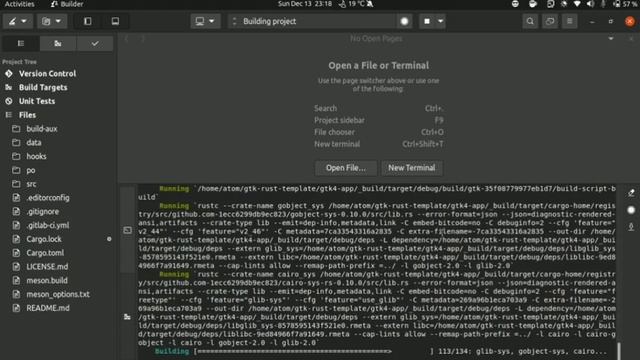The image size is (640, 360).
Task: Navigate forward with right arrow
Action: [x=142, y=38]
